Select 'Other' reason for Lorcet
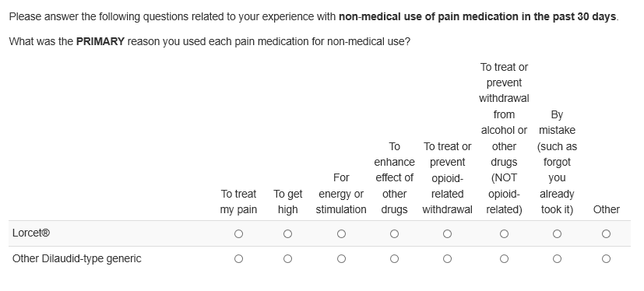 [x=606, y=234]
